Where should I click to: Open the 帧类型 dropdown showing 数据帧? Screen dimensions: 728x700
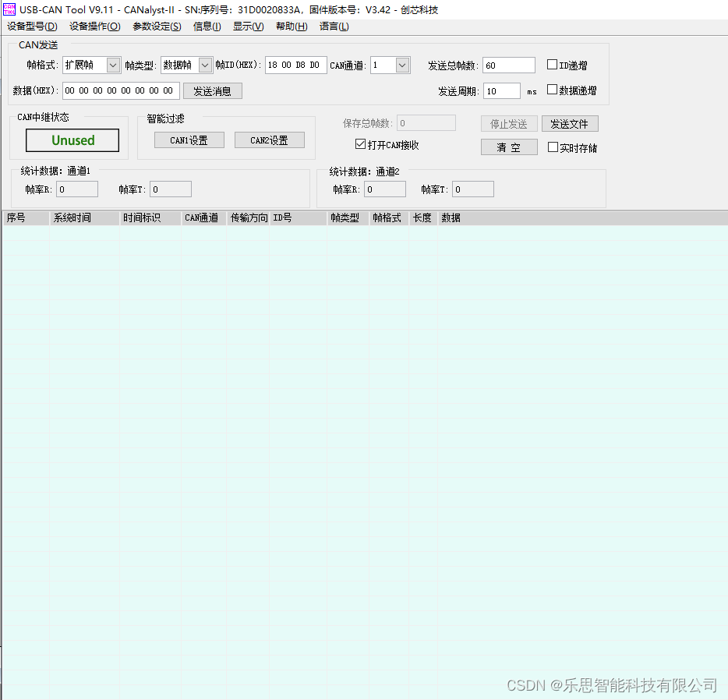click(204, 65)
